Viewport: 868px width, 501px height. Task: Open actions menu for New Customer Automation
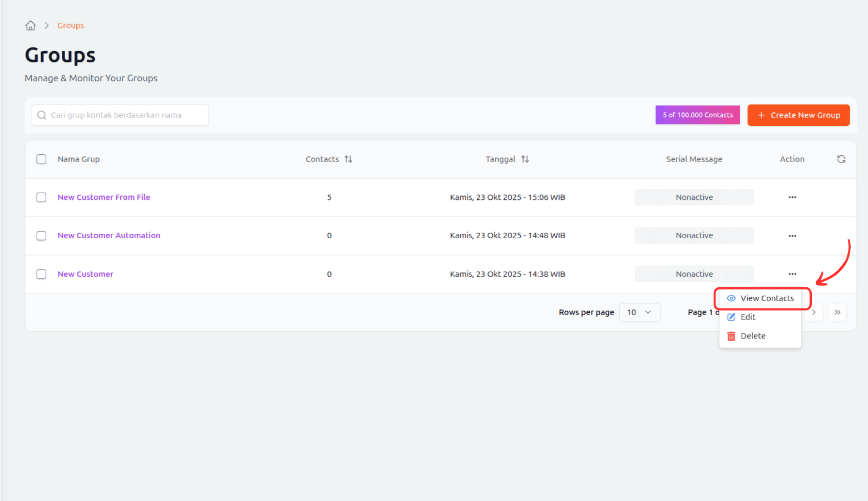[x=792, y=236]
